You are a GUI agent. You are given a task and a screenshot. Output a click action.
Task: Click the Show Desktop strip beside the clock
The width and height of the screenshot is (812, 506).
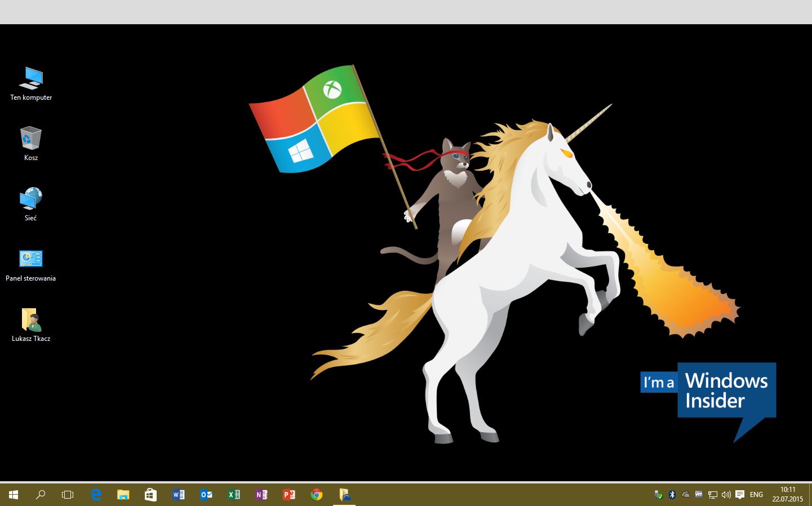(x=810, y=495)
